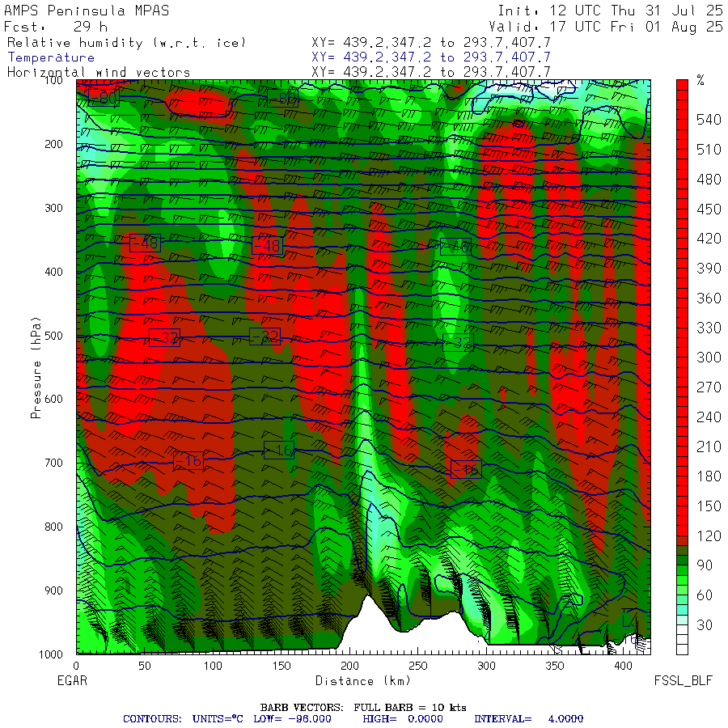The width and height of the screenshot is (728, 728).
Task: Click the 350 tick on the distance axis
Action: (555, 666)
